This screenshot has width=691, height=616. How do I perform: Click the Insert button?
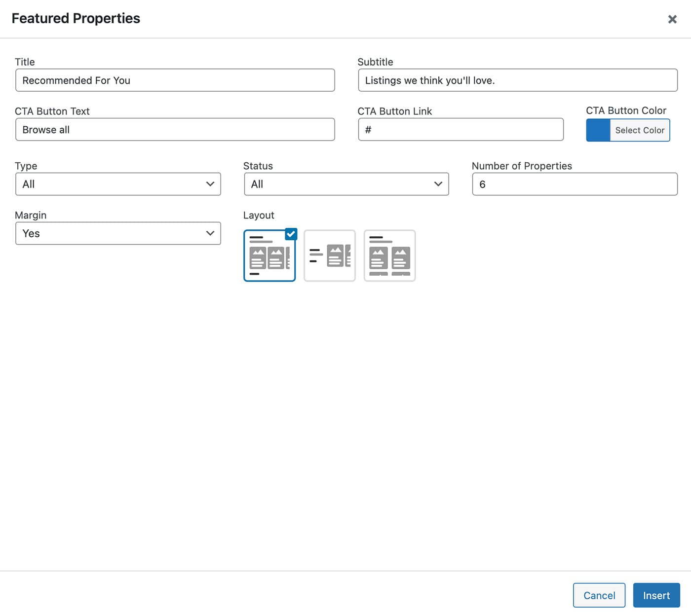pos(656,595)
